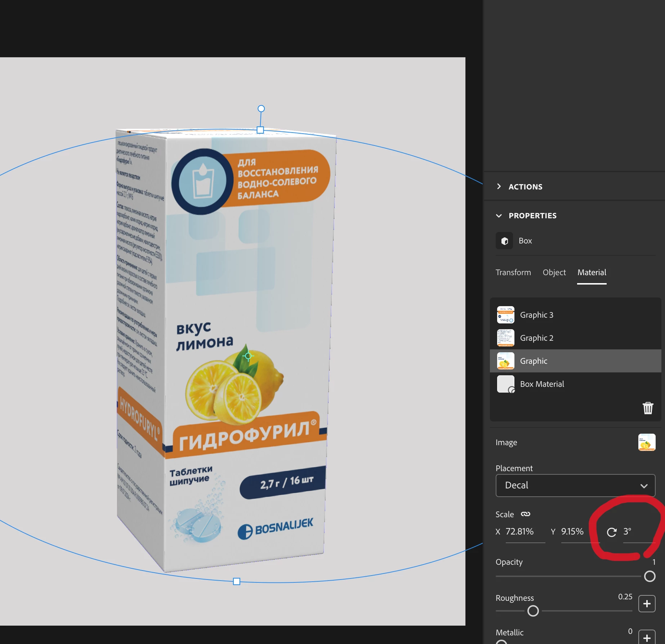The width and height of the screenshot is (665, 644).
Task: Click the decal center crosshair on lemon
Action: [x=248, y=356]
